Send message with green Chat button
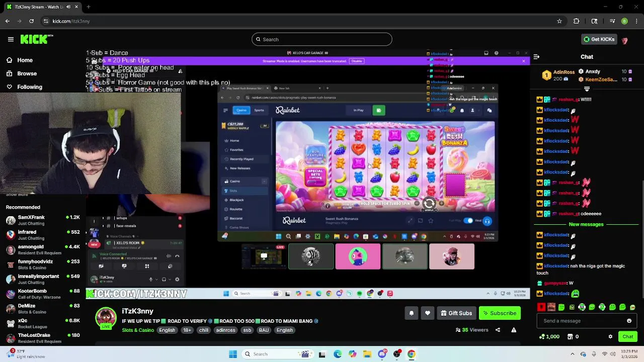The image size is (644, 362). [628, 336]
